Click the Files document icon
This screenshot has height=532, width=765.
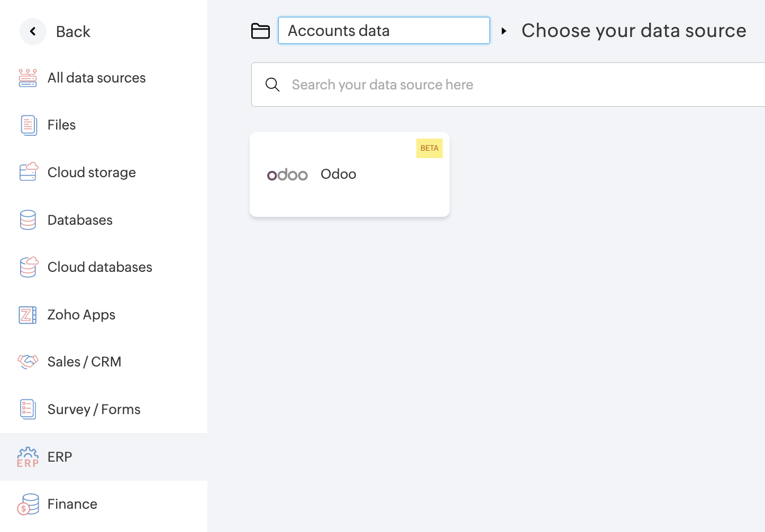pos(29,125)
